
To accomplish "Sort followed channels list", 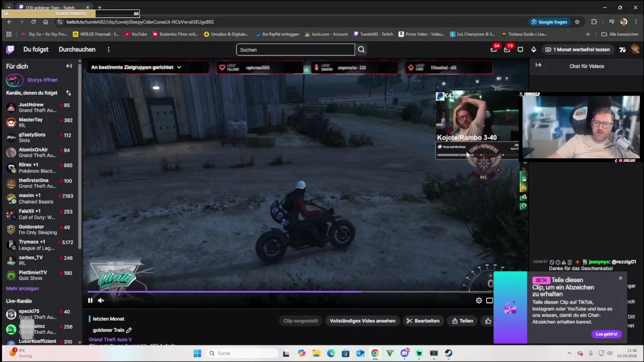I will tap(68, 93).
